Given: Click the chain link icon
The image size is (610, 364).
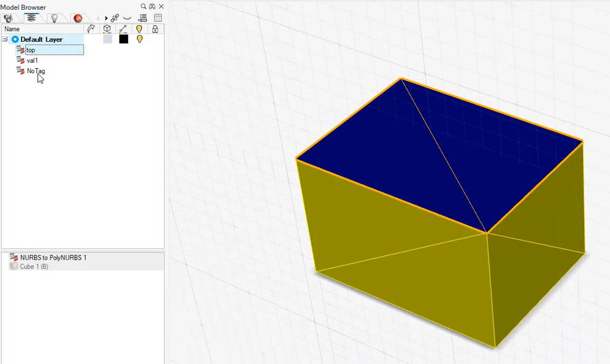Looking at the screenshot, I should click(115, 18).
